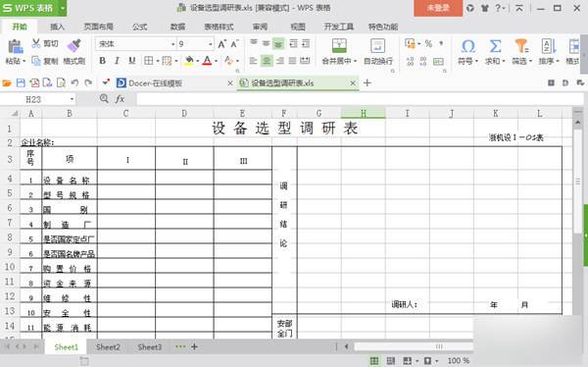This screenshot has height=367, width=588.
Task: Click the Filter (筛选) funnel icon
Action: tap(521, 46)
